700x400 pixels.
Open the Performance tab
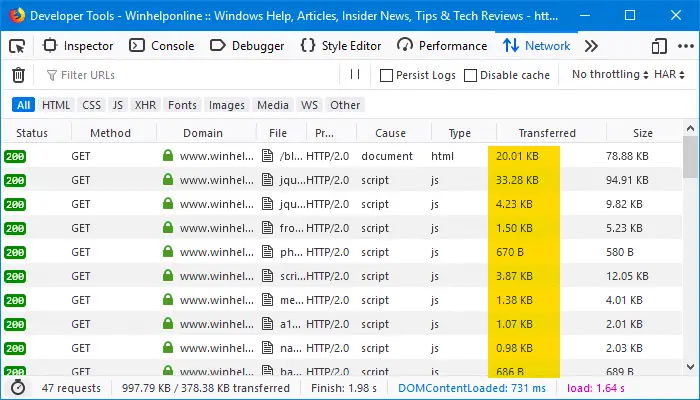click(442, 46)
